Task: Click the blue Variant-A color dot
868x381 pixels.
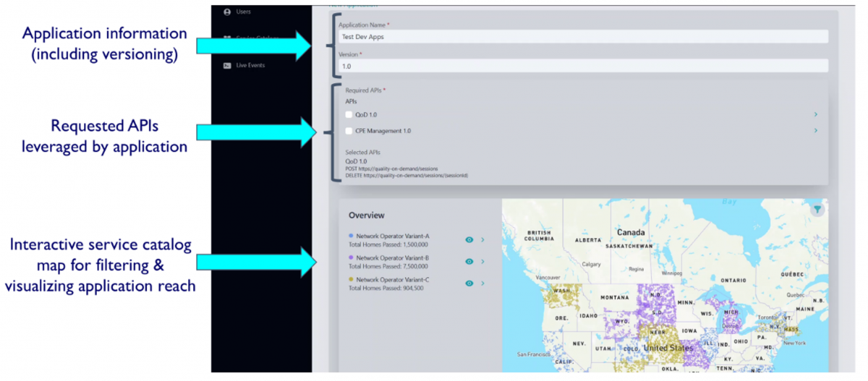Action: [351, 236]
